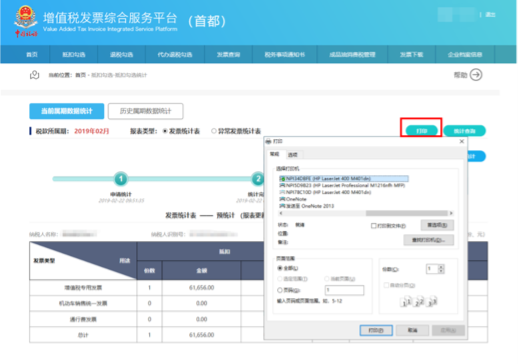The height and width of the screenshot is (364, 518).
Task: Open 发票查询 in the navigation bar
Action: tap(228, 55)
